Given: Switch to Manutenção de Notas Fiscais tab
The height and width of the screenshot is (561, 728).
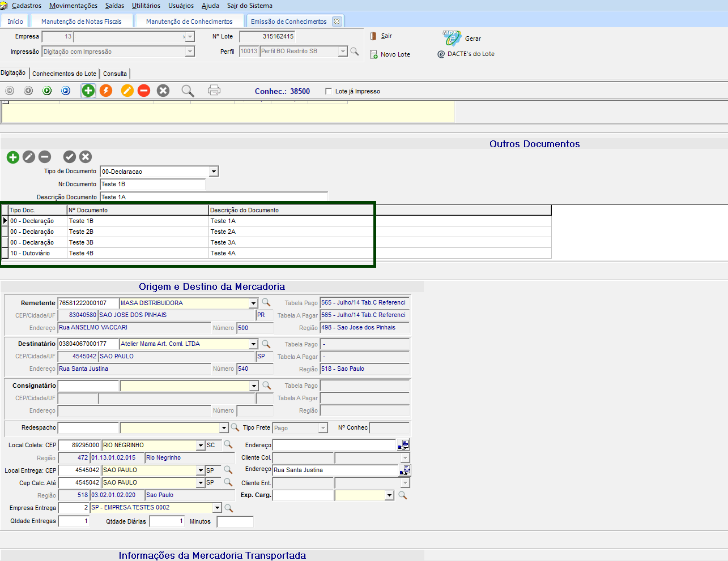Looking at the screenshot, I should pos(81,22).
